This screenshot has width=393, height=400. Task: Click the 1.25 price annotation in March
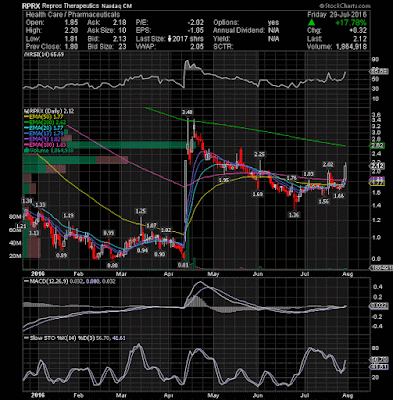pos(141,211)
